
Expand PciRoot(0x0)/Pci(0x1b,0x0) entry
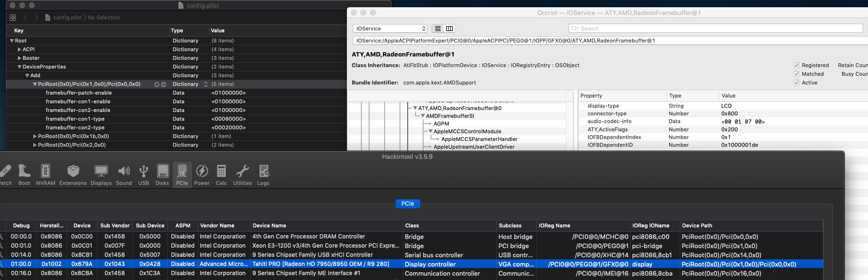35,137
